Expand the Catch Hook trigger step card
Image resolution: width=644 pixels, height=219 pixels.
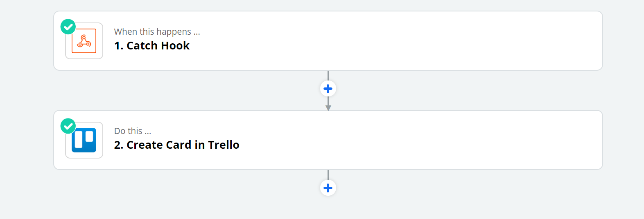pos(328,41)
